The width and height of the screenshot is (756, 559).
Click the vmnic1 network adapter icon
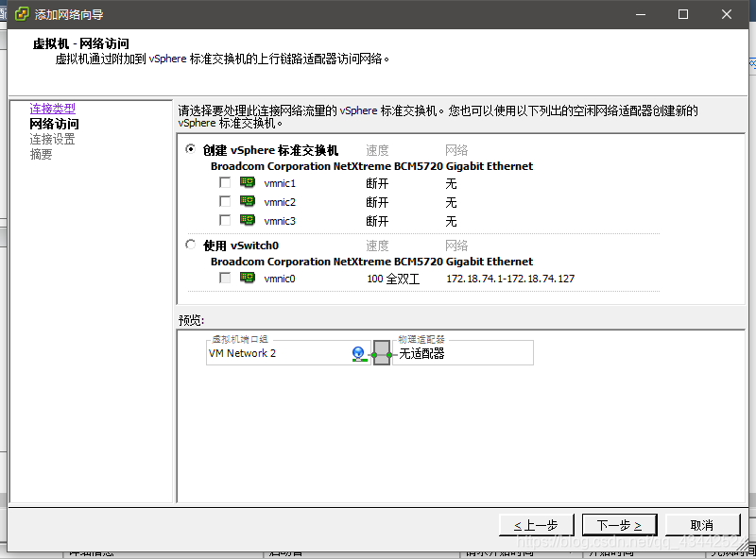(x=248, y=182)
